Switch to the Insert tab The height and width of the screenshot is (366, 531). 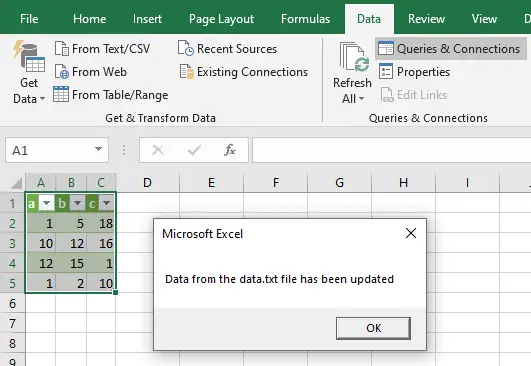pos(147,19)
